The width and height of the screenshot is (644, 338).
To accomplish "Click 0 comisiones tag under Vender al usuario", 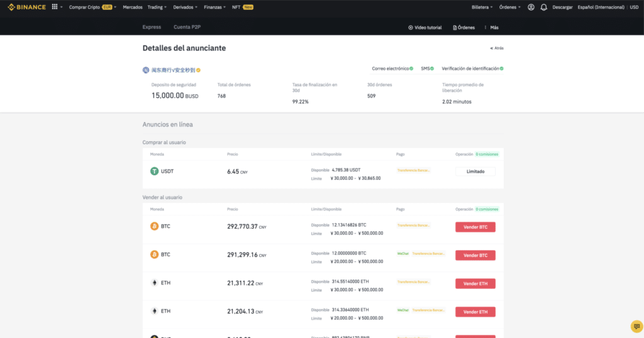I will 487,209.
